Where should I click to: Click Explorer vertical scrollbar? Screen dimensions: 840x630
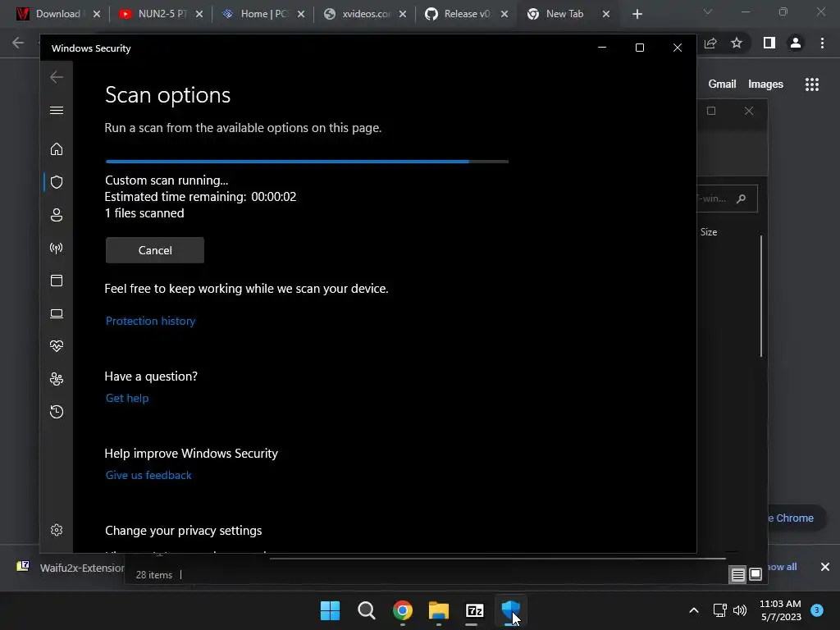(x=761, y=295)
